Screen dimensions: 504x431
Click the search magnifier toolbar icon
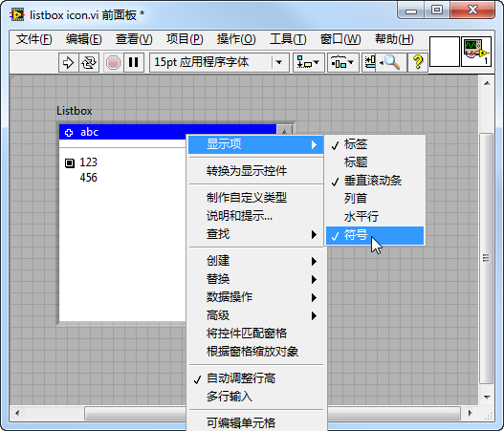point(390,62)
